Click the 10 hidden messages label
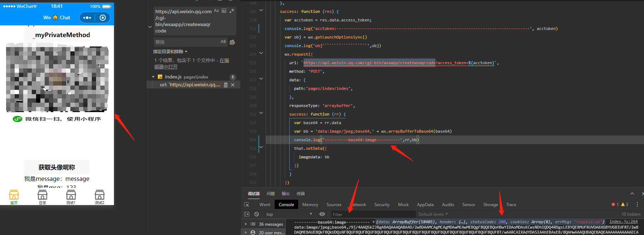The height and width of the screenshot is (235, 644). click(x=631, y=214)
